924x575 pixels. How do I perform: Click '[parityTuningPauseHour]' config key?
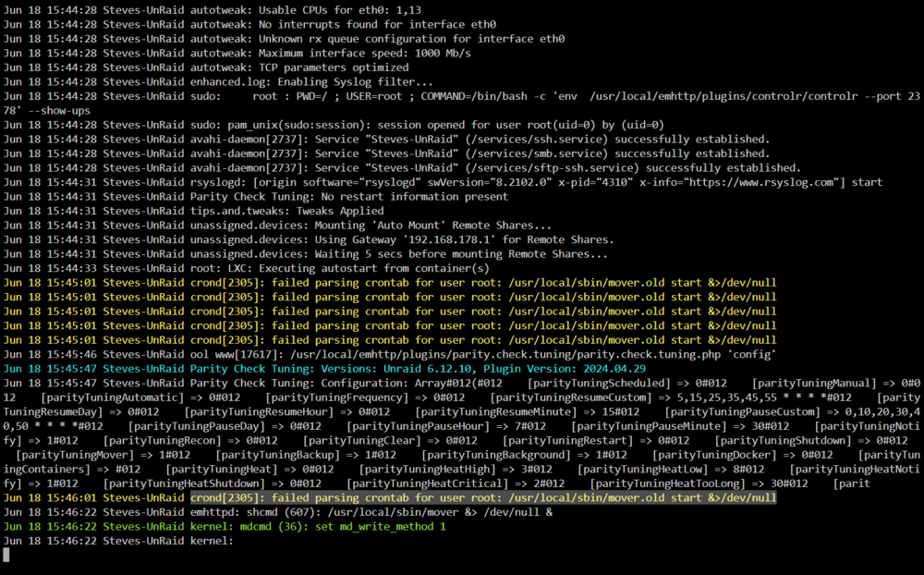click(418, 426)
